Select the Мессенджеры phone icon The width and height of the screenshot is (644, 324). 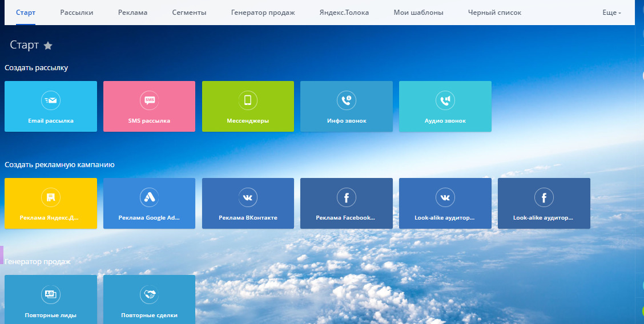[248, 100]
